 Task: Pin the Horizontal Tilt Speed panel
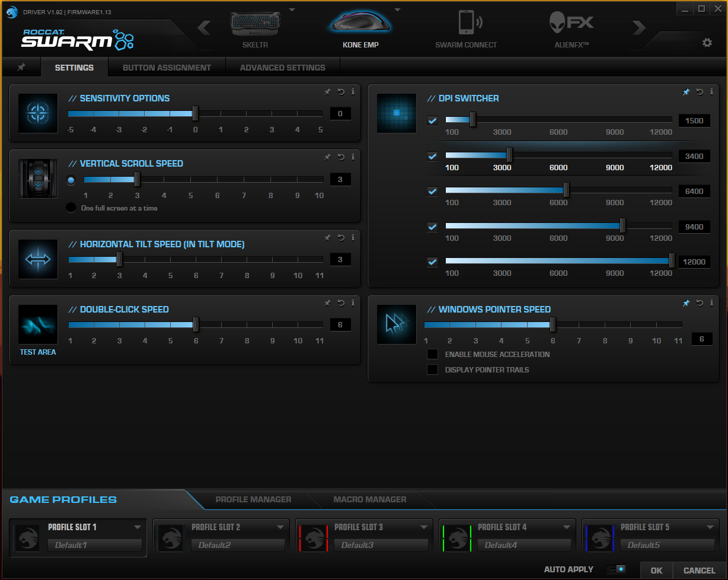coord(327,238)
